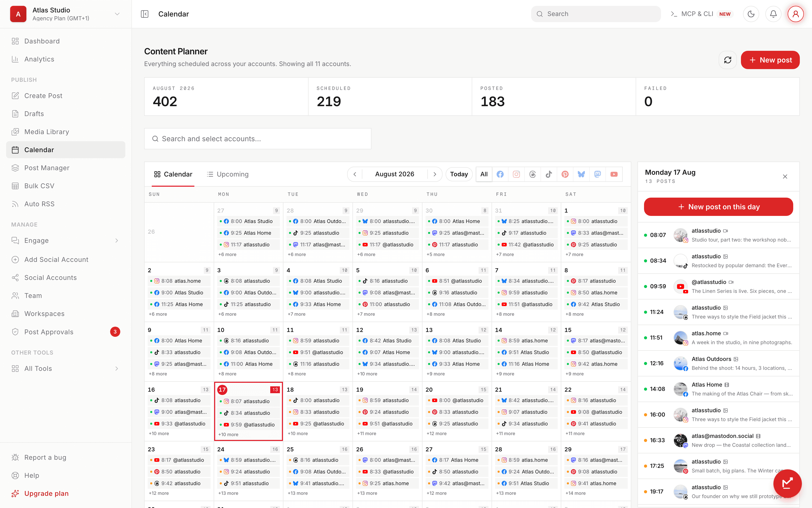Close the Monday 17 Aug panel
The width and height of the screenshot is (812, 508).
coord(785,176)
